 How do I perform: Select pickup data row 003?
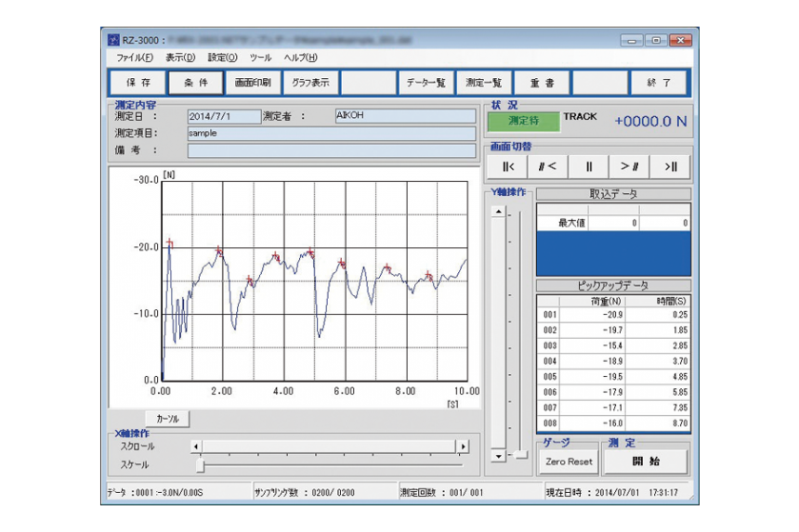[613, 345]
